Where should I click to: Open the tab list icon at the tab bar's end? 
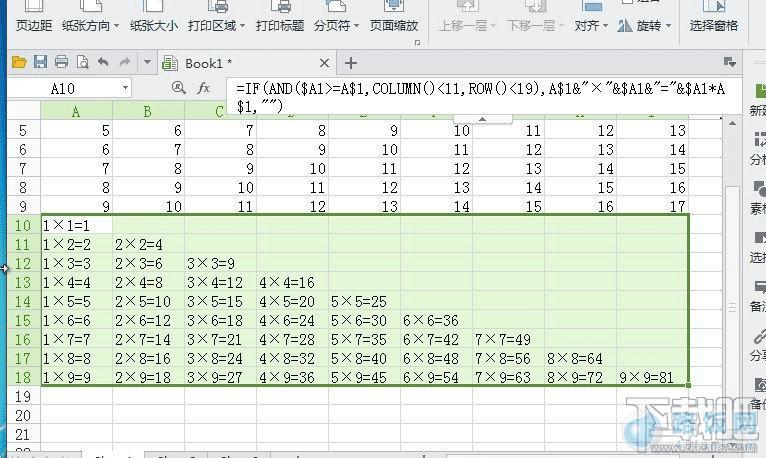tap(729, 62)
